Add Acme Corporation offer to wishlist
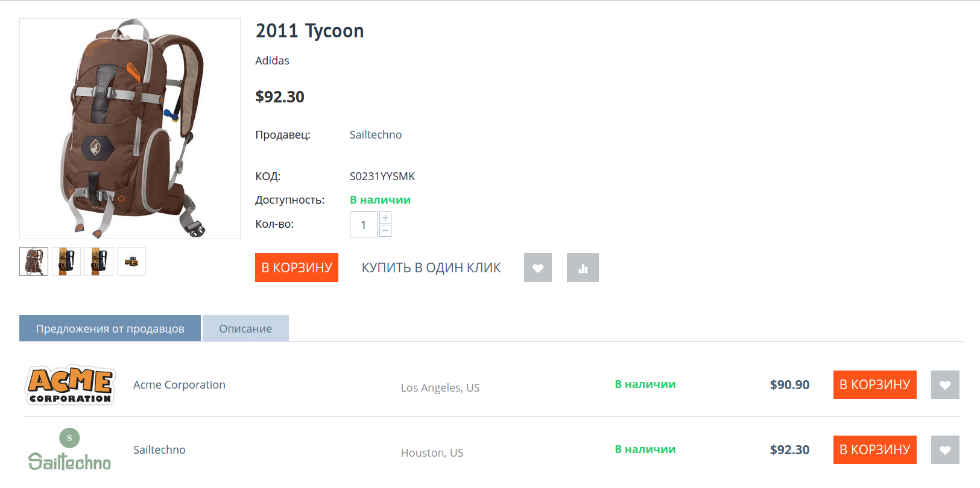The image size is (980, 488). tap(945, 385)
